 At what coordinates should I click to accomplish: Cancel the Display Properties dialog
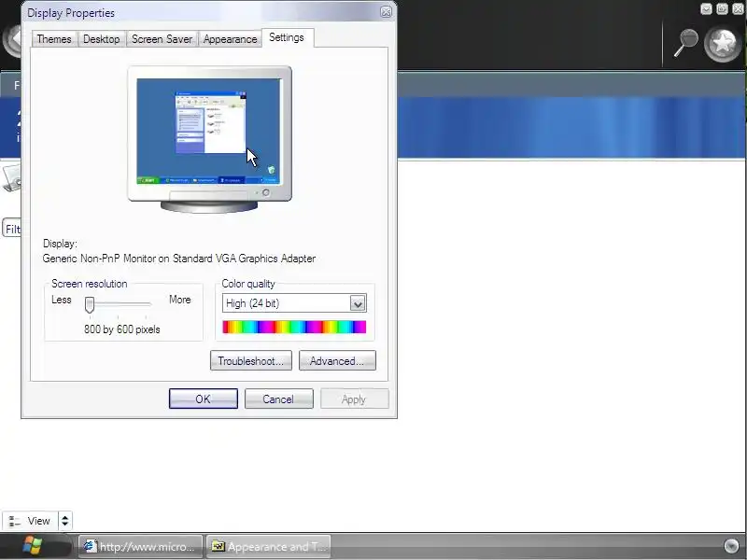click(279, 399)
